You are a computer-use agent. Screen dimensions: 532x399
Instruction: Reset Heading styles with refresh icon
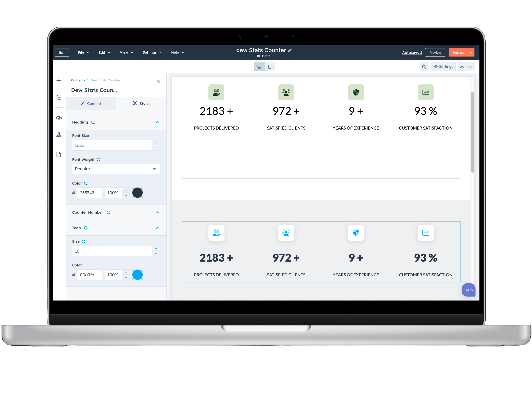coord(93,122)
